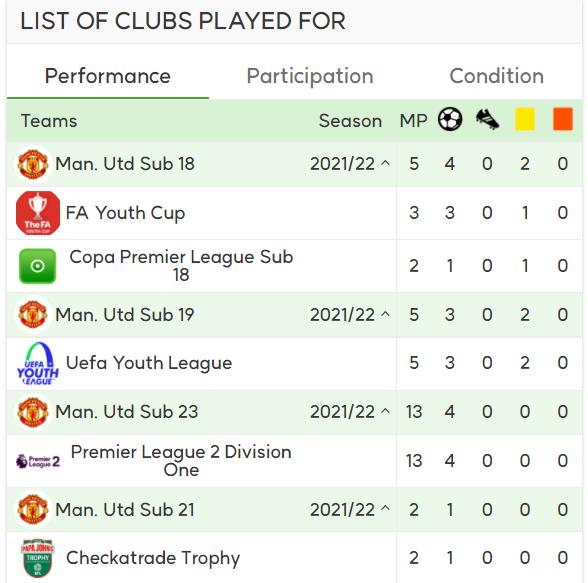Click the boot assists column icon
This screenshot has height=583, width=588.
488,119
